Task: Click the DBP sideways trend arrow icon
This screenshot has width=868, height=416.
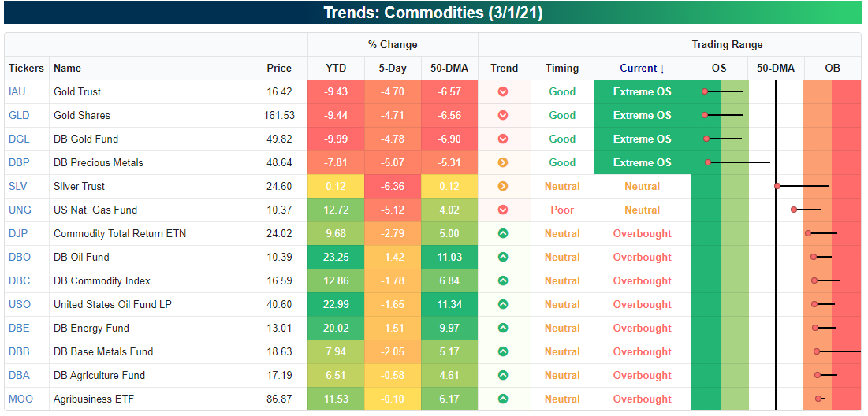Action: (x=503, y=162)
